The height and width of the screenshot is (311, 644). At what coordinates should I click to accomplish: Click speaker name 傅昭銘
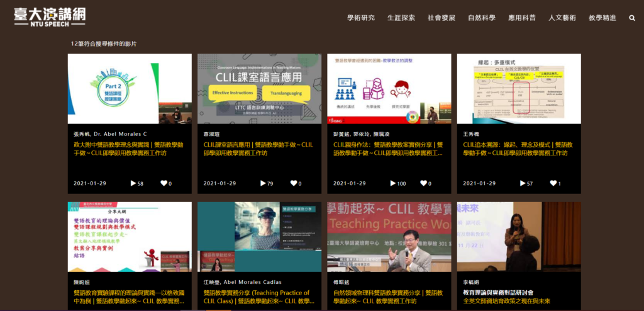[341, 282]
